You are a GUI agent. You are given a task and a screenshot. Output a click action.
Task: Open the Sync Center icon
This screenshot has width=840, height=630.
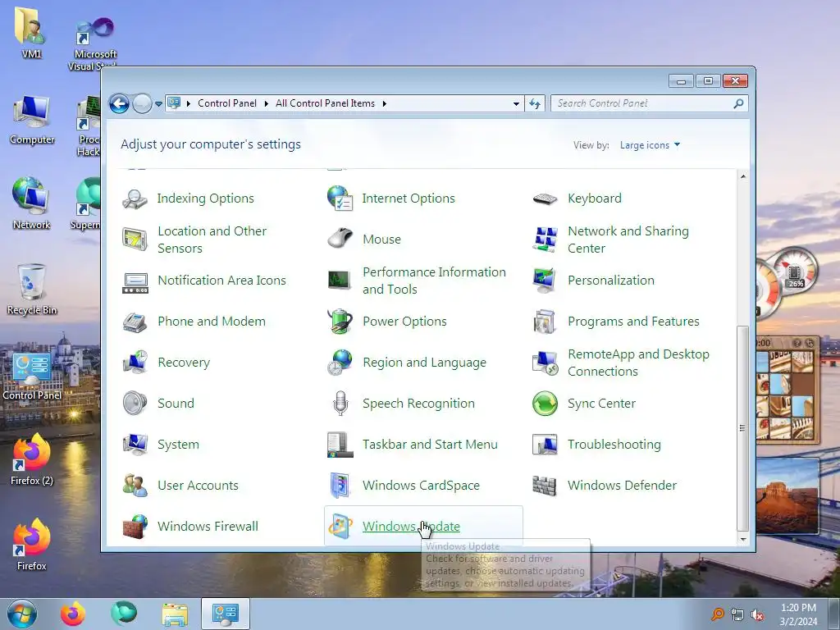546,404
